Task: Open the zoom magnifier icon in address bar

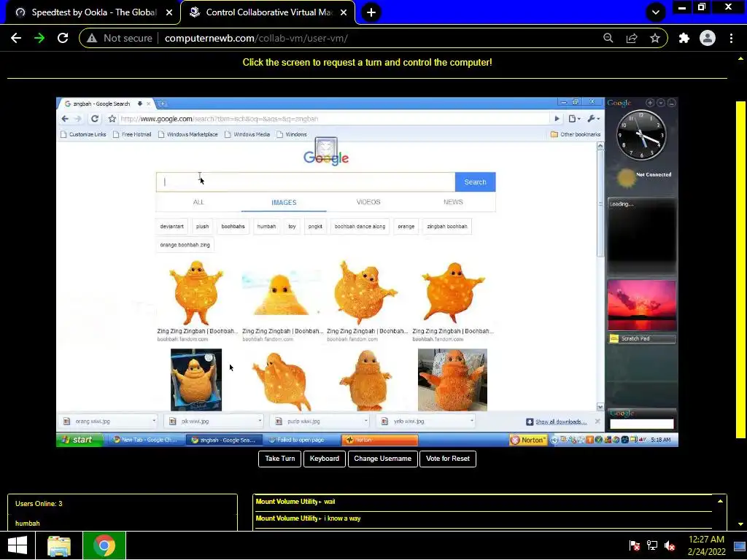Action: tap(608, 38)
